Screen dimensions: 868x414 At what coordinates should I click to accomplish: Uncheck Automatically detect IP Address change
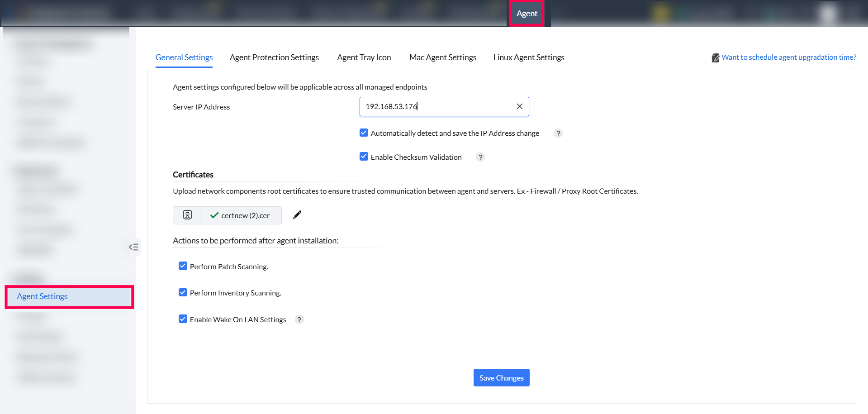364,133
